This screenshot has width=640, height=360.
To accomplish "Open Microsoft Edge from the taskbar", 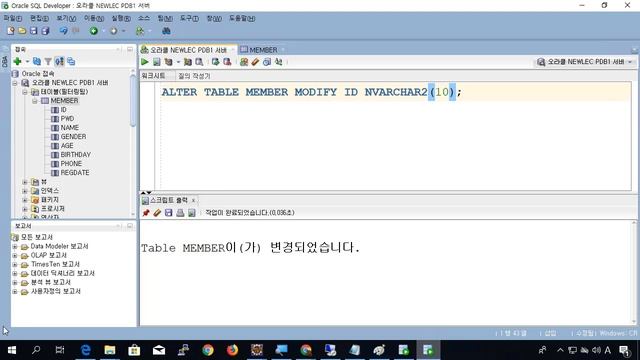I will point(85,350).
